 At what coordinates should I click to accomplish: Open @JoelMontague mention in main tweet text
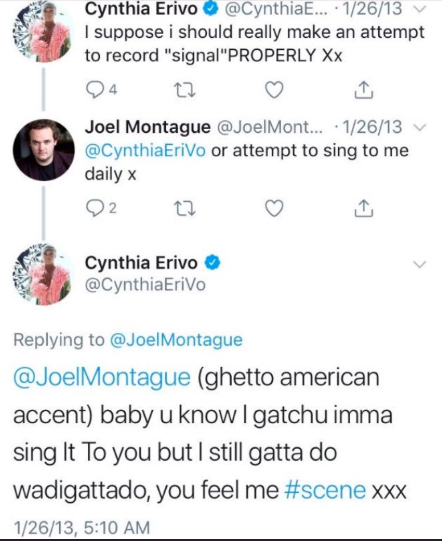click(102, 377)
